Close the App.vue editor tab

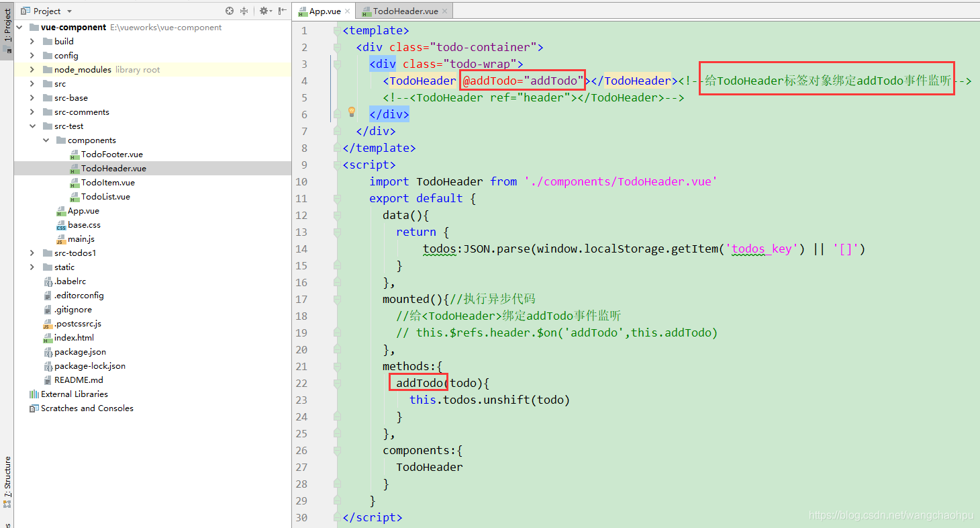coord(349,11)
